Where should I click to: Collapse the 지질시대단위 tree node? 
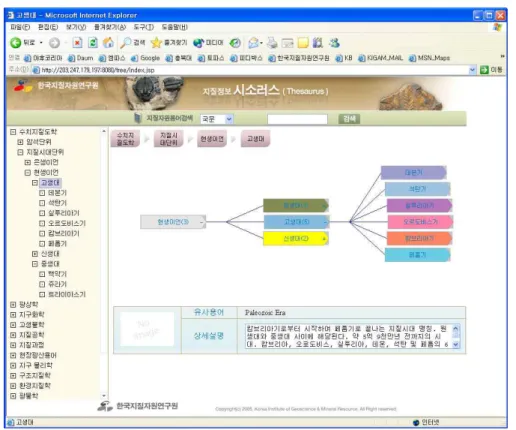(20, 152)
